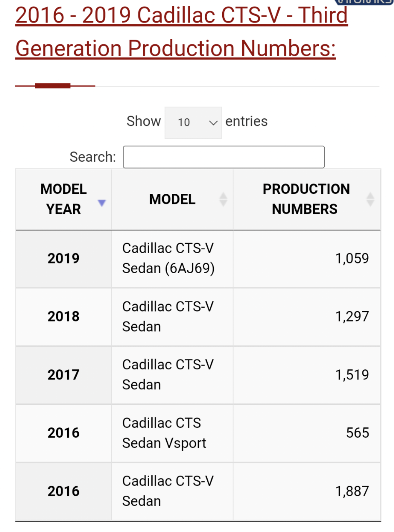Select the 2019 model year cell
Viewport: 394px width, 532px height.
pos(64,259)
